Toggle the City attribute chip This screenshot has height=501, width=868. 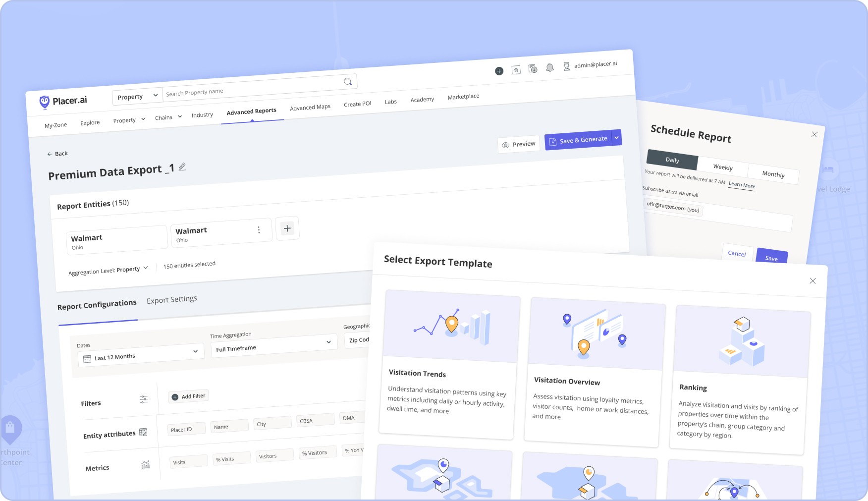[x=272, y=423]
